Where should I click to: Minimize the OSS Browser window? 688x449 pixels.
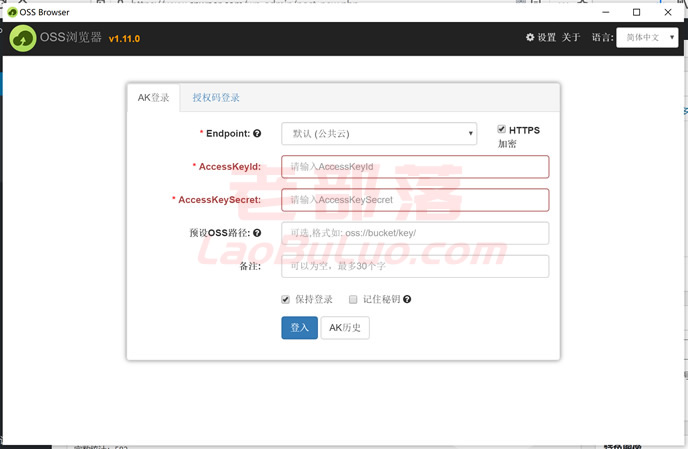(606, 12)
